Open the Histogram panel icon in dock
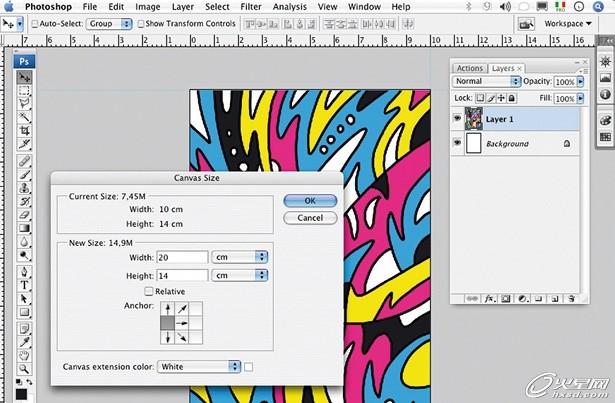Image resolution: width=615 pixels, height=403 pixels. point(605,78)
